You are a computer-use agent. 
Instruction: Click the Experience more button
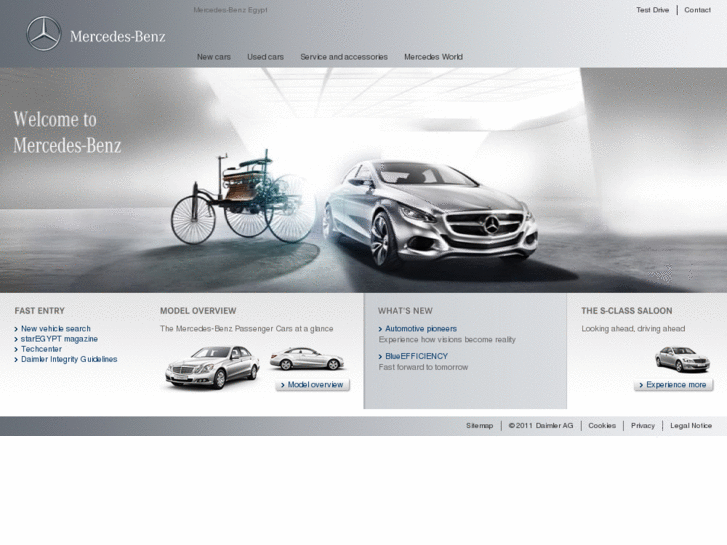click(x=673, y=385)
